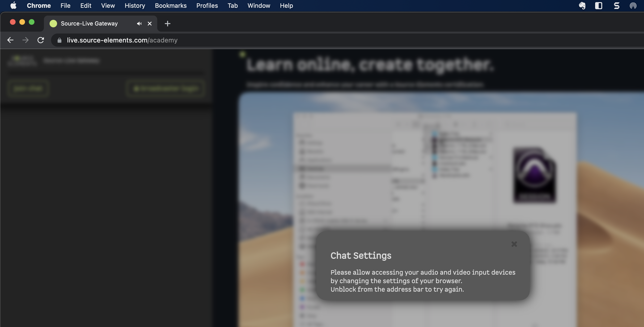
Task: Click the split-view menu bar icon
Action: point(598,5)
